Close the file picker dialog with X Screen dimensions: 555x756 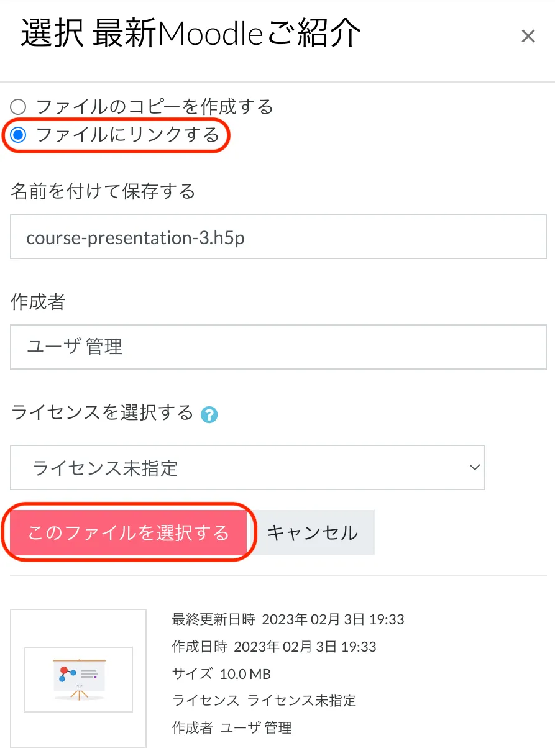pos(528,37)
